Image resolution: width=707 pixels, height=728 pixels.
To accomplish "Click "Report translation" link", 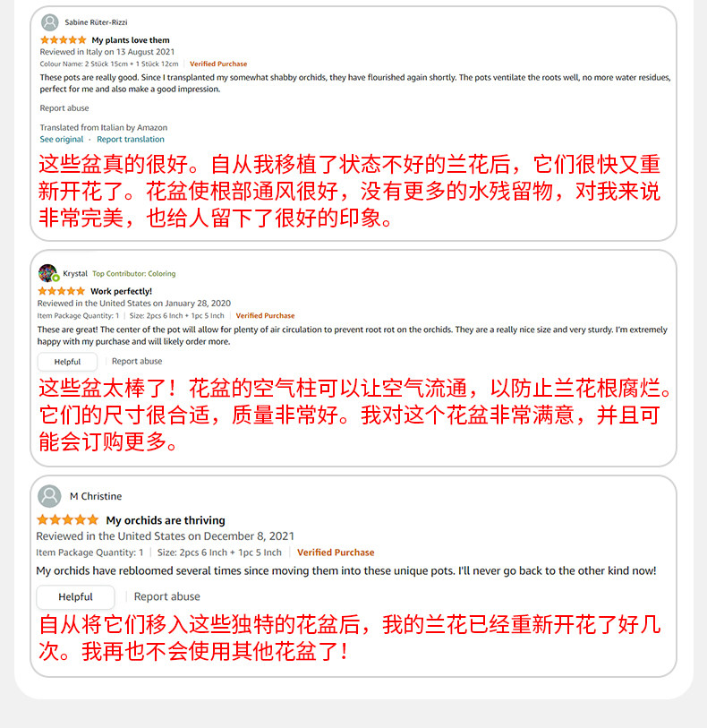I will pos(131,140).
